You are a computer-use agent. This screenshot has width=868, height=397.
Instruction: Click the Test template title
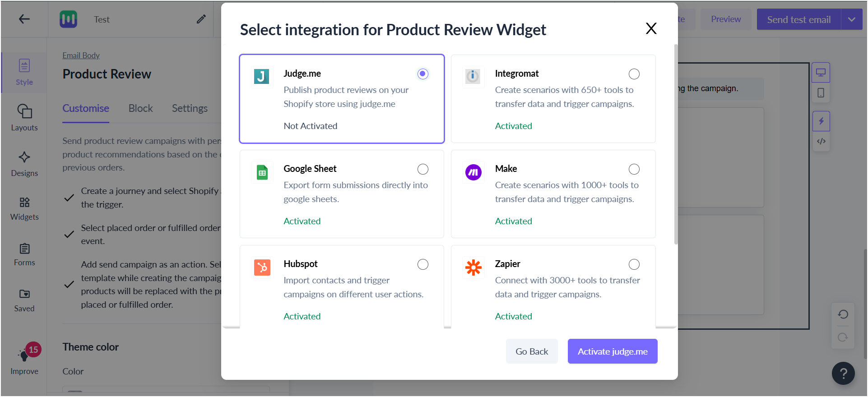tap(102, 19)
